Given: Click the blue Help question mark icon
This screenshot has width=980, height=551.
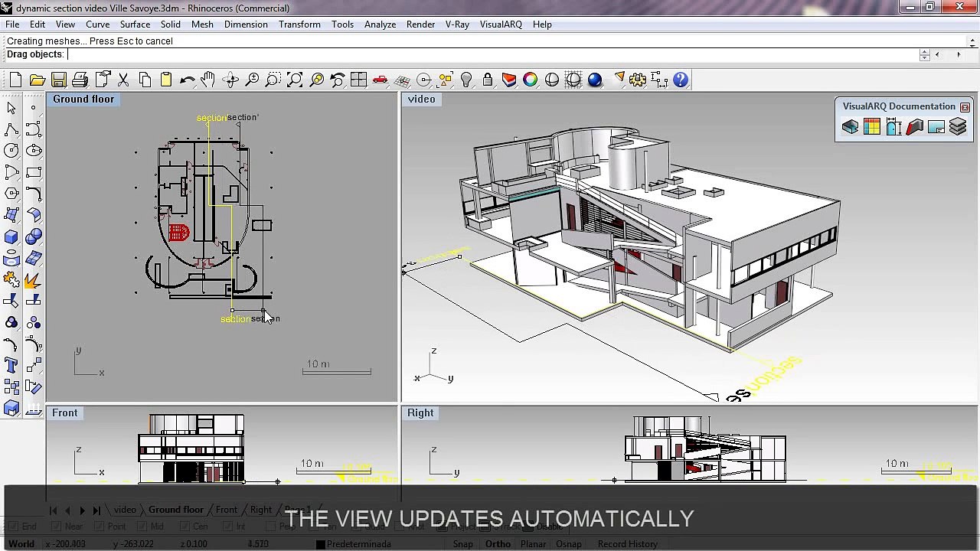Looking at the screenshot, I should point(681,80).
